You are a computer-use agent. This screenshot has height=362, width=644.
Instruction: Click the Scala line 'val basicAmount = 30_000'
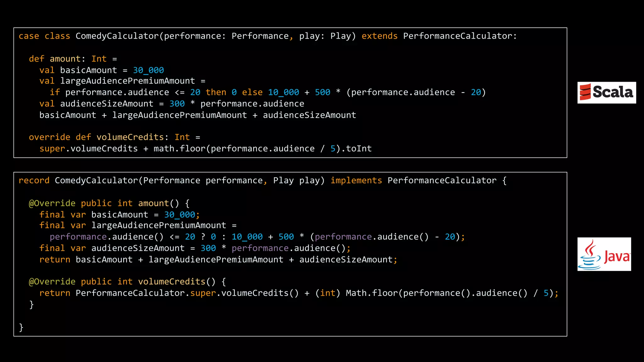(x=102, y=70)
